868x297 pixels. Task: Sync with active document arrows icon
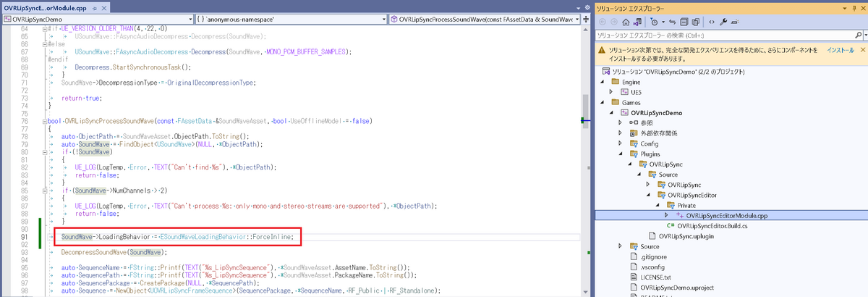(x=672, y=22)
